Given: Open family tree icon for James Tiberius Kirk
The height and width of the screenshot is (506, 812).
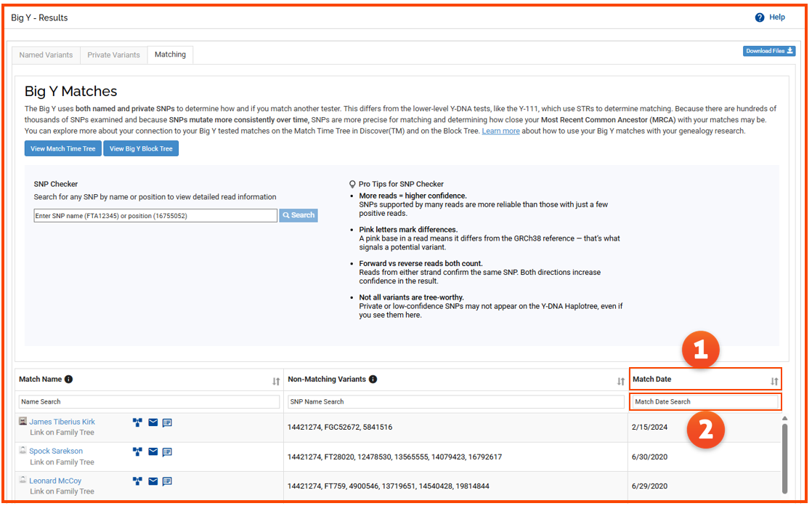Looking at the screenshot, I should pyautogui.click(x=137, y=422).
